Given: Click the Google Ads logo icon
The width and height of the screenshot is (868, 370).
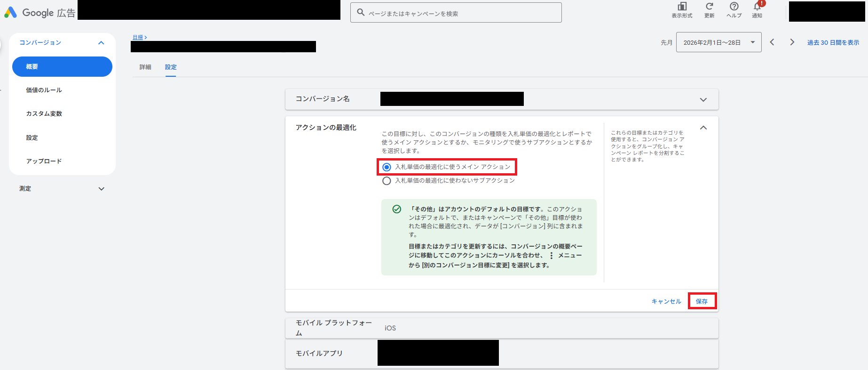Looking at the screenshot, I should pos(10,13).
